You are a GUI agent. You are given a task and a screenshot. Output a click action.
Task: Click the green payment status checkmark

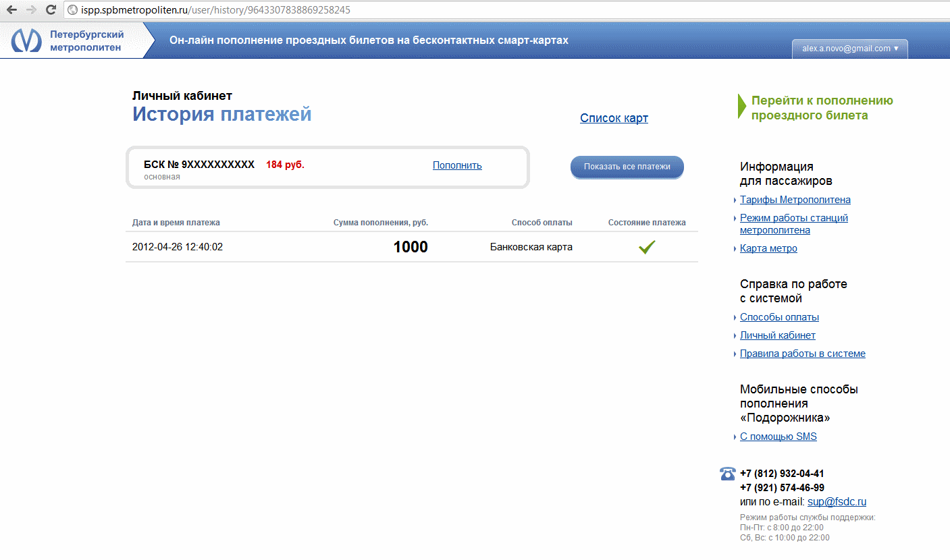[647, 248]
